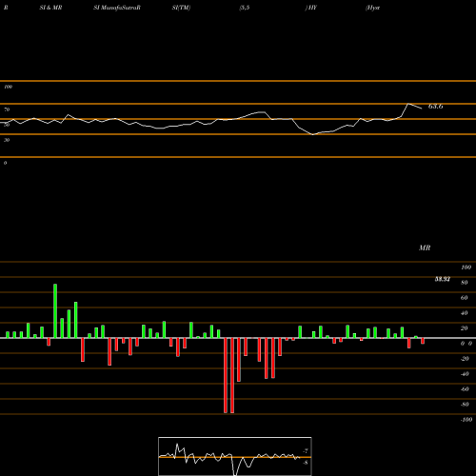Click the MR axis label 80

[465, 283]
